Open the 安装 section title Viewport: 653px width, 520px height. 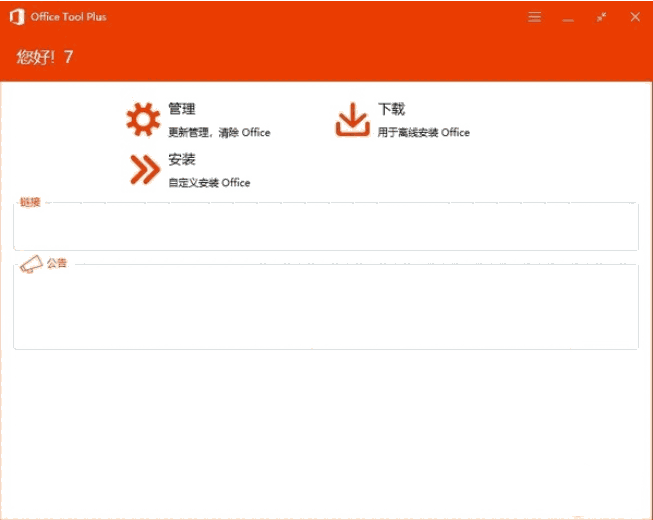182,159
